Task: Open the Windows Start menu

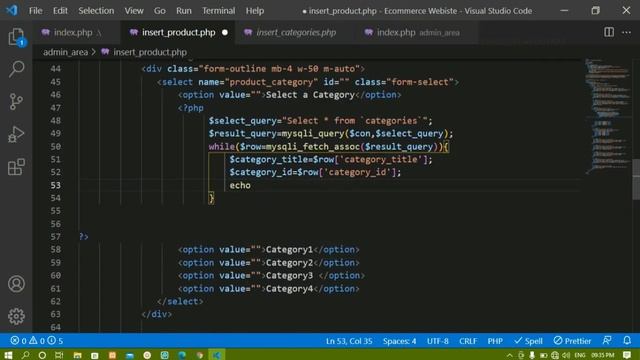Action: click(x=8, y=355)
